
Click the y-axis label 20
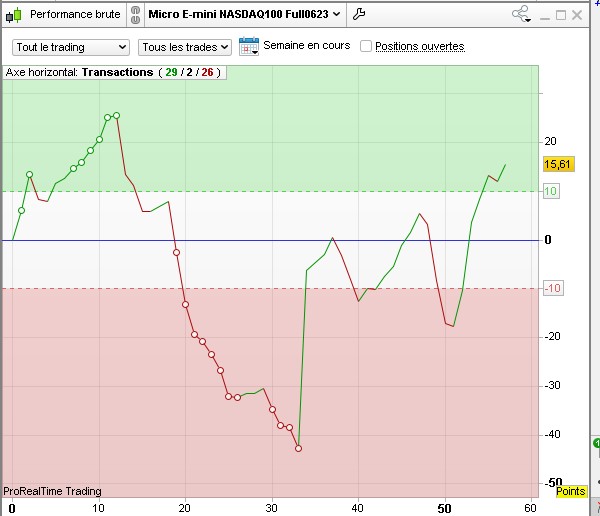tap(550, 141)
